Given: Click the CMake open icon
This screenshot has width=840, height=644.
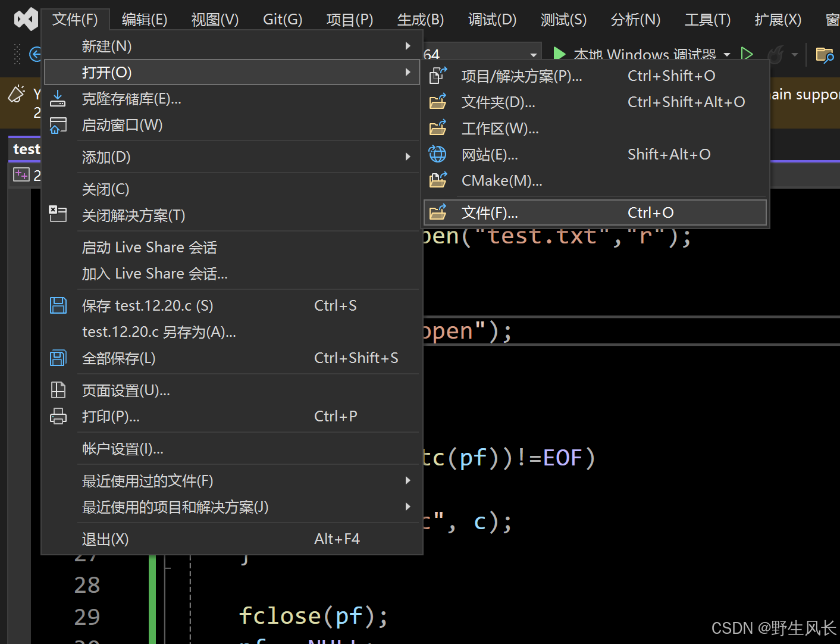Looking at the screenshot, I should click(438, 180).
